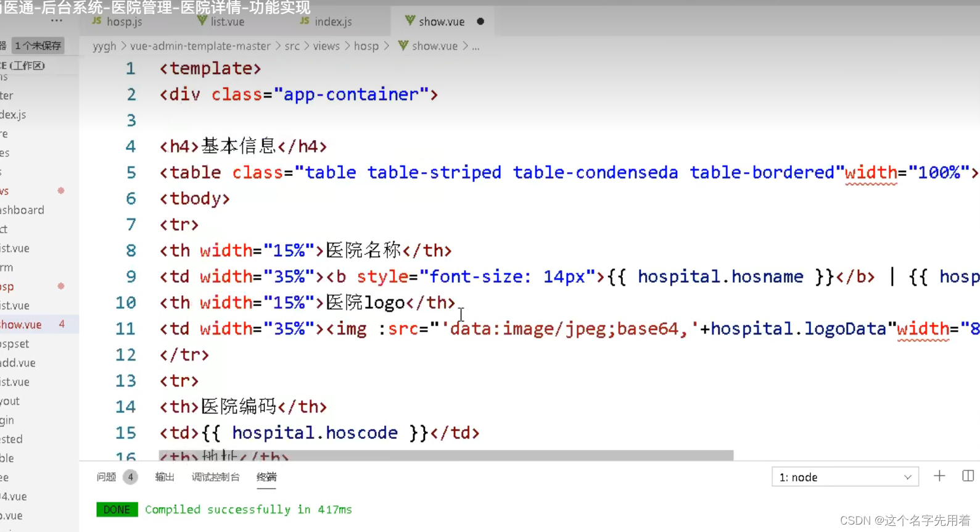
Task: Click Compiled successfully message in terminal
Action: (249, 510)
